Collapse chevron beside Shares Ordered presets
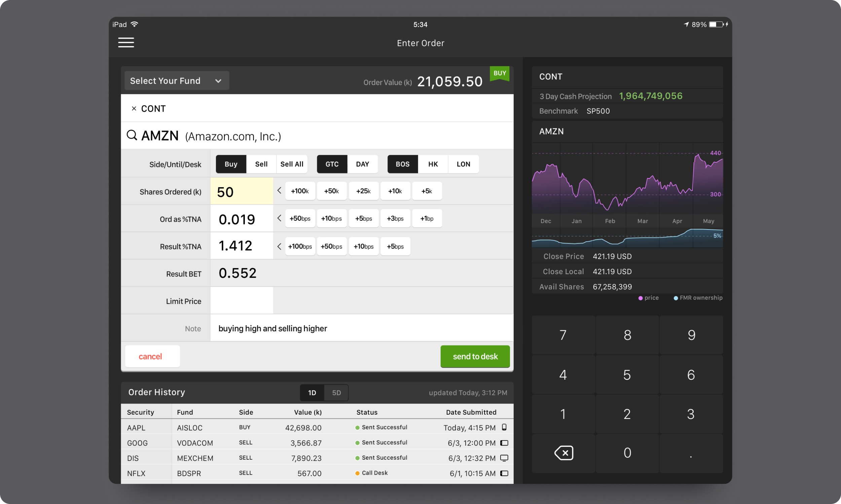This screenshot has width=841, height=504. [x=279, y=191]
